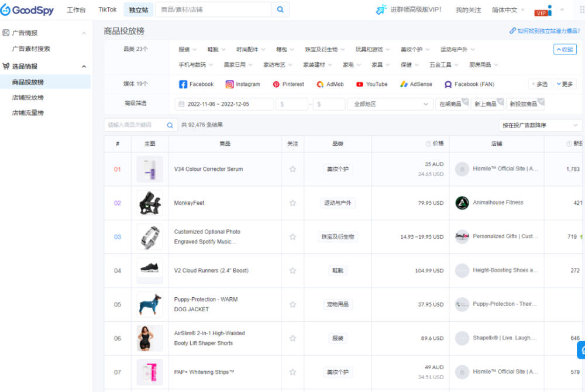The height and width of the screenshot is (392, 585).
Task: Open the Puppy-Protection dog jacket thumbnail
Action: click(x=150, y=305)
